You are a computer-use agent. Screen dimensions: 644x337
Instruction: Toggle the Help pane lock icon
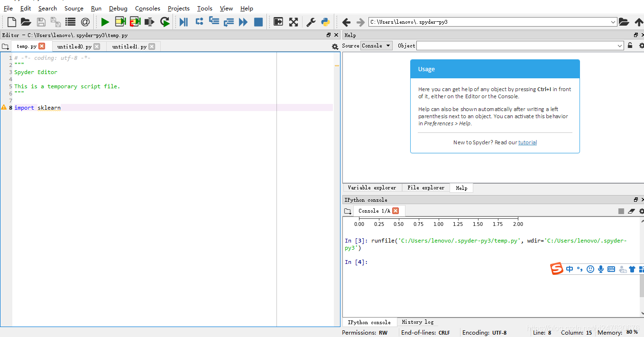(x=630, y=46)
